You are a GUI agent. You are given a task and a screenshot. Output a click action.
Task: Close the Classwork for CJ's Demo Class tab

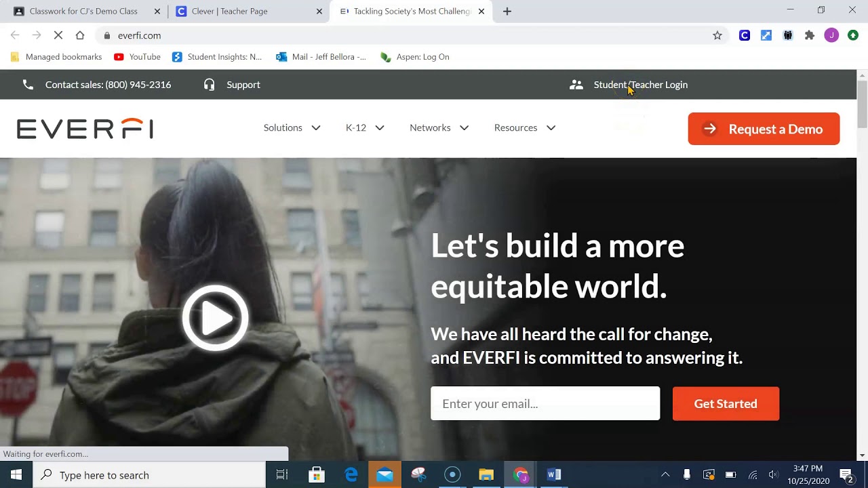click(157, 11)
